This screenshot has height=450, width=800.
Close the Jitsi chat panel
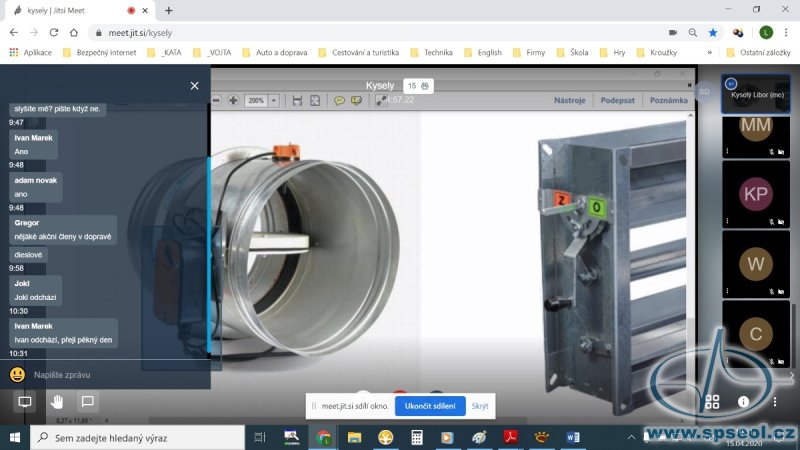pyautogui.click(x=194, y=86)
